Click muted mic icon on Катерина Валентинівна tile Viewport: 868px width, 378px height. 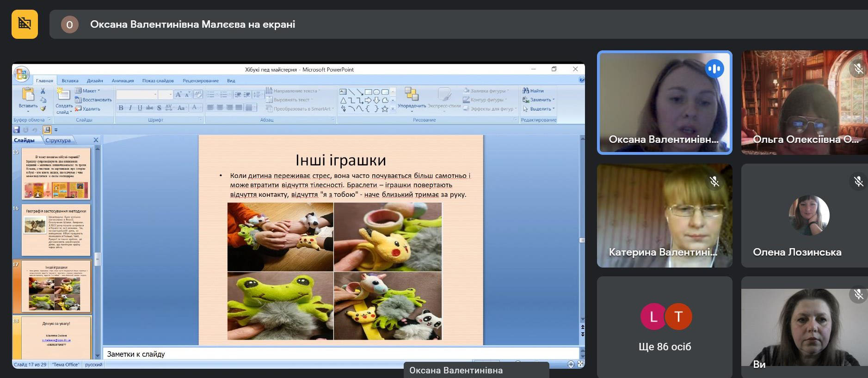tap(714, 181)
